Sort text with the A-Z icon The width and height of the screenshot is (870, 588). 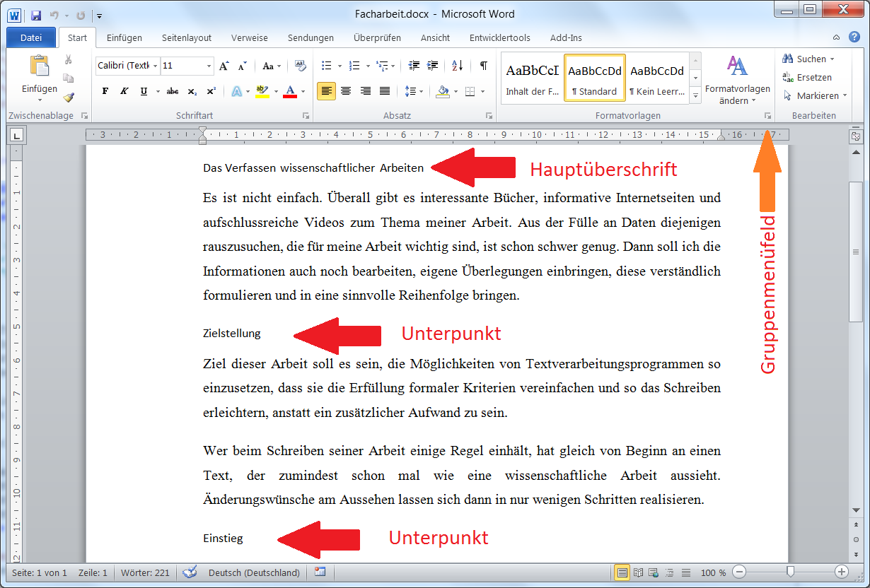(x=458, y=66)
